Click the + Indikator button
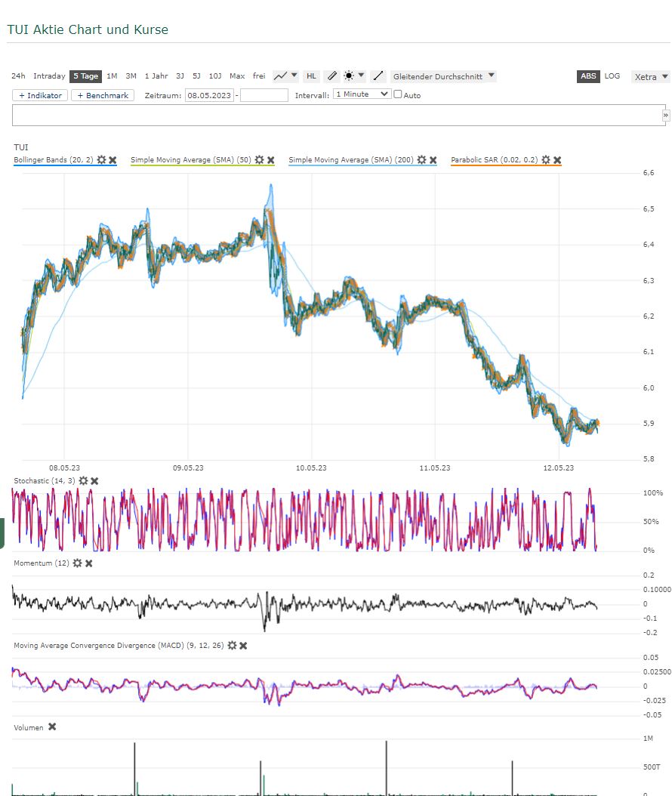Screen dimensions: 672x796 pyautogui.click(x=40, y=95)
